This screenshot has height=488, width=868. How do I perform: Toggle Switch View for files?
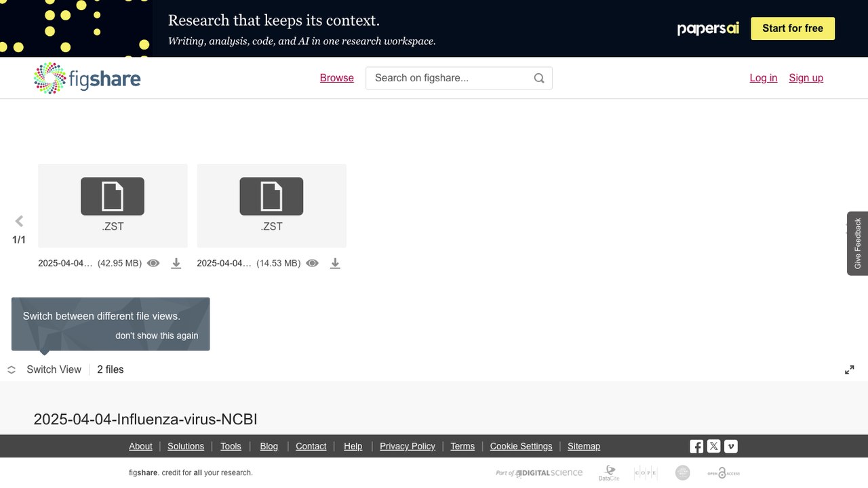pos(44,369)
